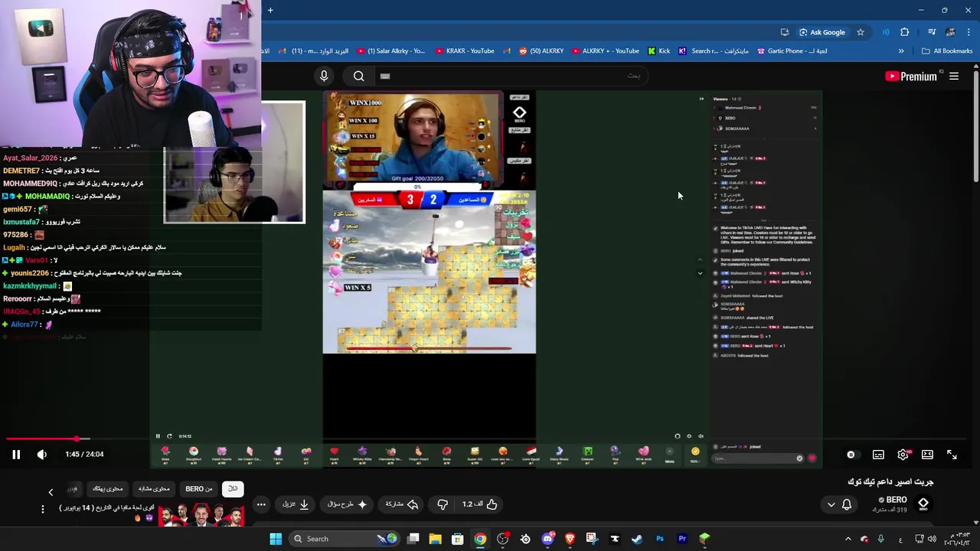Open Photoshop taskbar icon
980x551 pixels.
pyautogui.click(x=660, y=539)
